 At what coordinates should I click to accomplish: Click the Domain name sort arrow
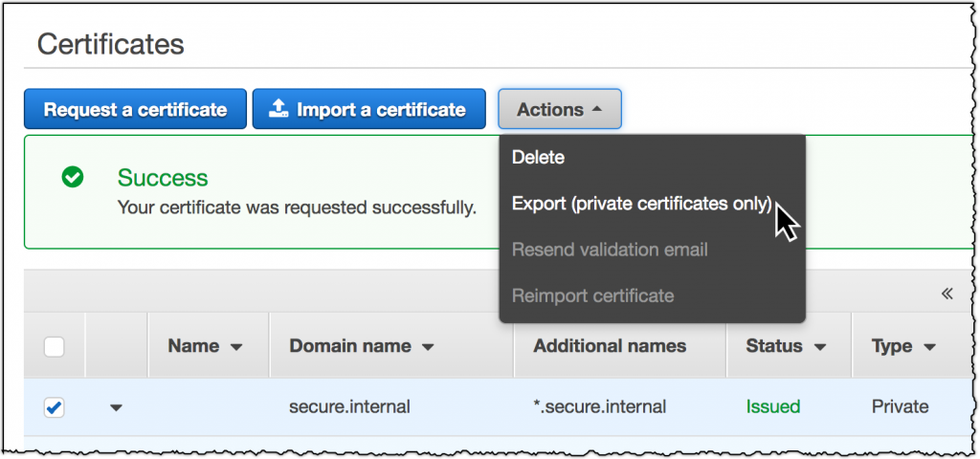428,347
